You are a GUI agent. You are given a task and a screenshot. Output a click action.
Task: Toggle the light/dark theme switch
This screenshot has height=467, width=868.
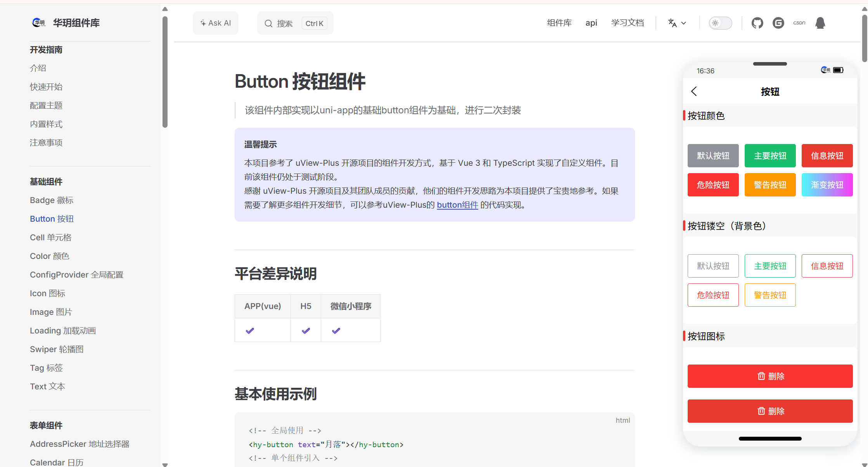[x=720, y=23]
